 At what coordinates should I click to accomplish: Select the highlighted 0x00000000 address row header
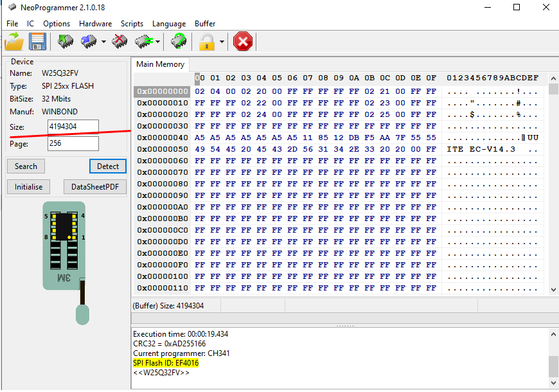163,91
